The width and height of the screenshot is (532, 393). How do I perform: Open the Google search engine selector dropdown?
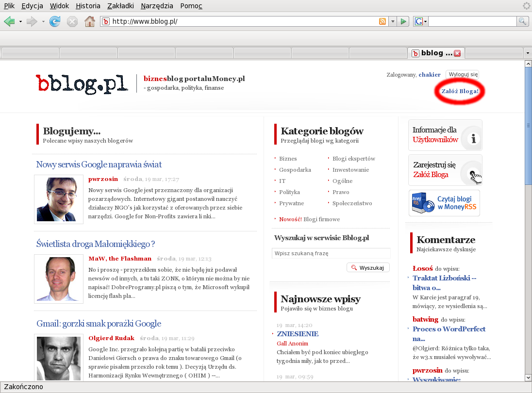pos(420,21)
